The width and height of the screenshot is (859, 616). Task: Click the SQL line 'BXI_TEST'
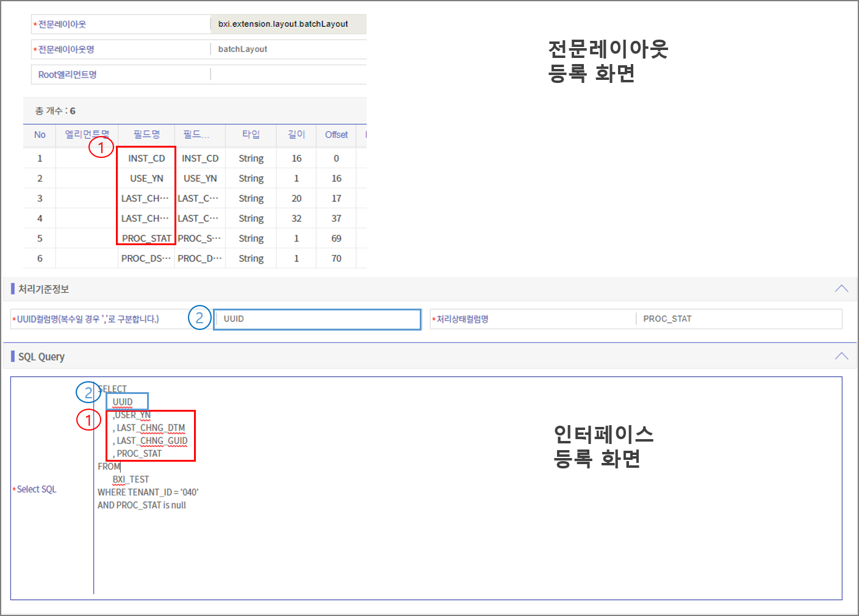[x=131, y=479]
